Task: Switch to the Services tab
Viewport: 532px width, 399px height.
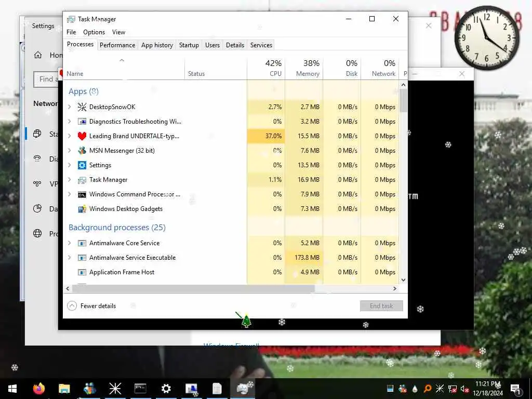Action: [261, 45]
